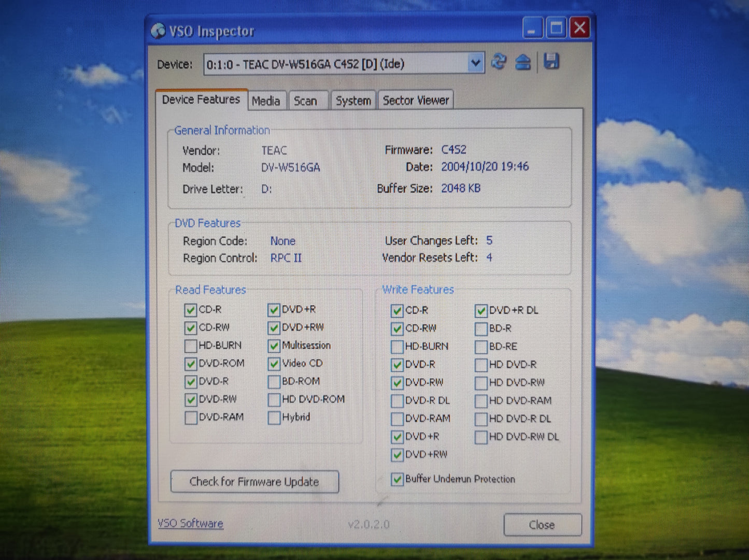Select the Sector Viewer tab
Image resolution: width=749 pixels, height=560 pixels.
(416, 100)
